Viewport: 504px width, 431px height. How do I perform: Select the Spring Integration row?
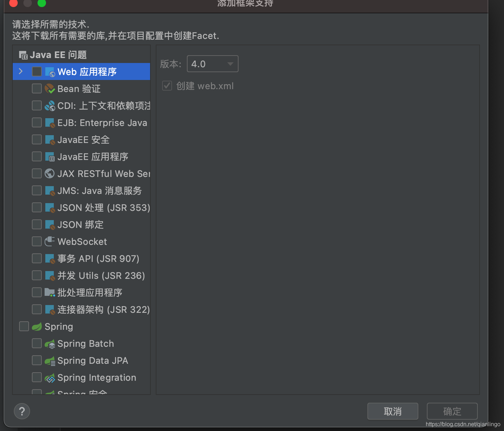coord(81,378)
